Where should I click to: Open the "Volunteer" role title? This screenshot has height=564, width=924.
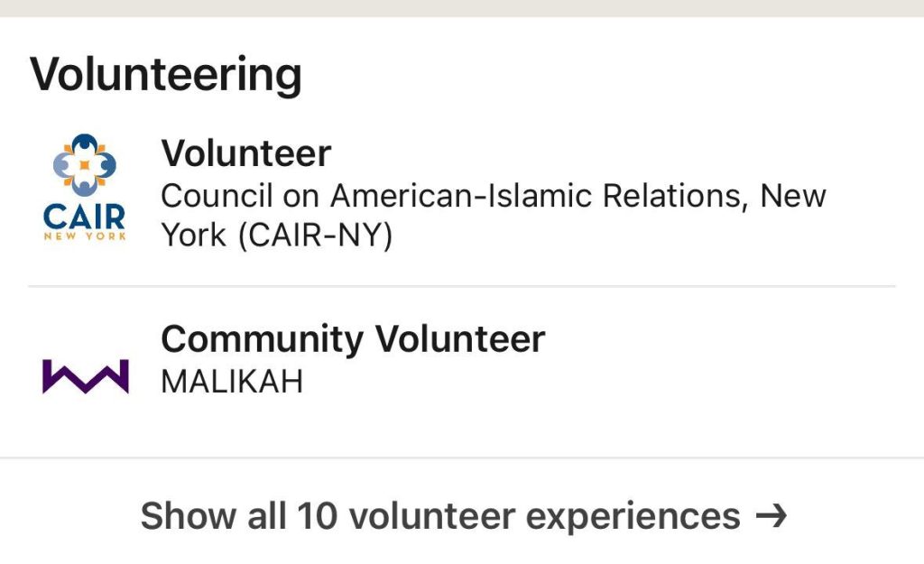tap(245, 154)
